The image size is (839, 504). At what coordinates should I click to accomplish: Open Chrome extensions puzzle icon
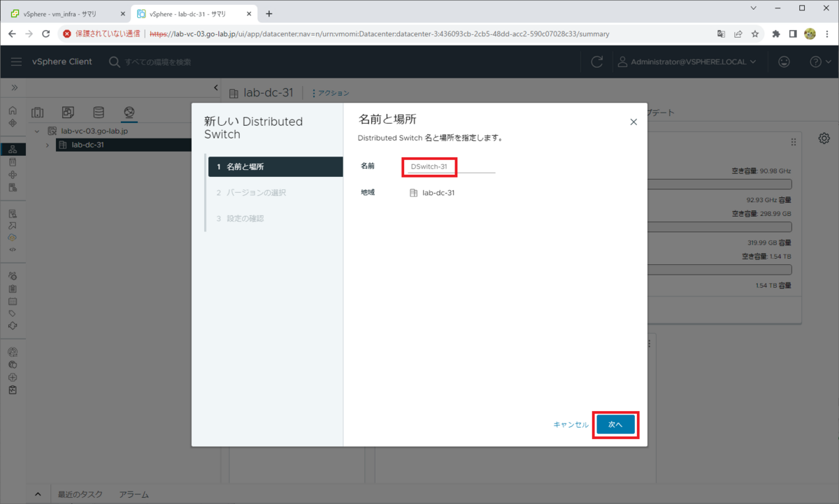776,34
